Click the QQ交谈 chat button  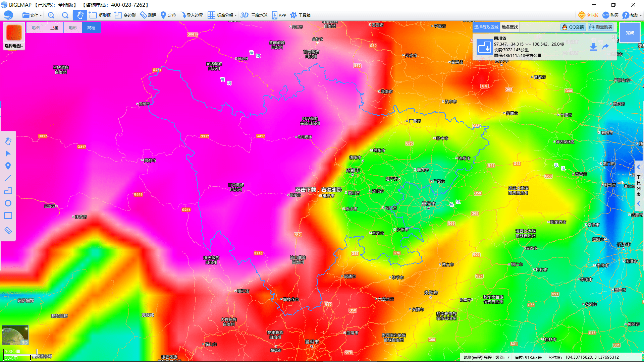pos(573,27)
